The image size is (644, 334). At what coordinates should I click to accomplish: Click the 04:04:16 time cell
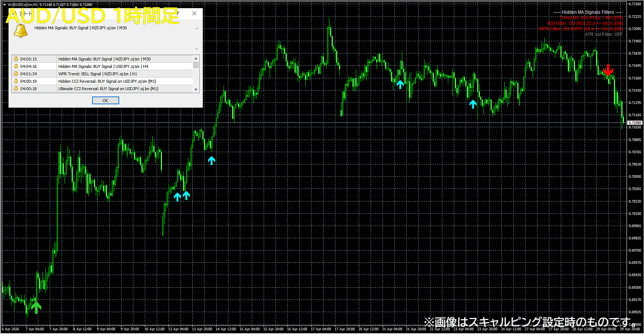tap(29, 66)
